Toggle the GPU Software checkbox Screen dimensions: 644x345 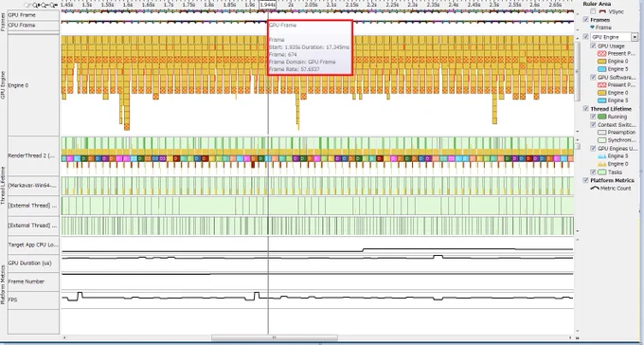pyautogui.click(x=593, y=78)
